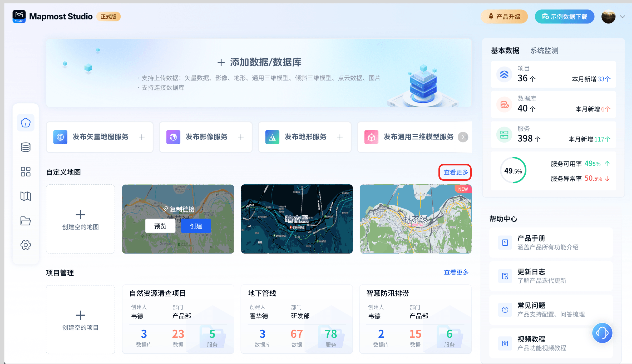Open the 暗夜黑 map thumbnail
632x364 pixels.
pyautogui.click(x=297, y=219)
